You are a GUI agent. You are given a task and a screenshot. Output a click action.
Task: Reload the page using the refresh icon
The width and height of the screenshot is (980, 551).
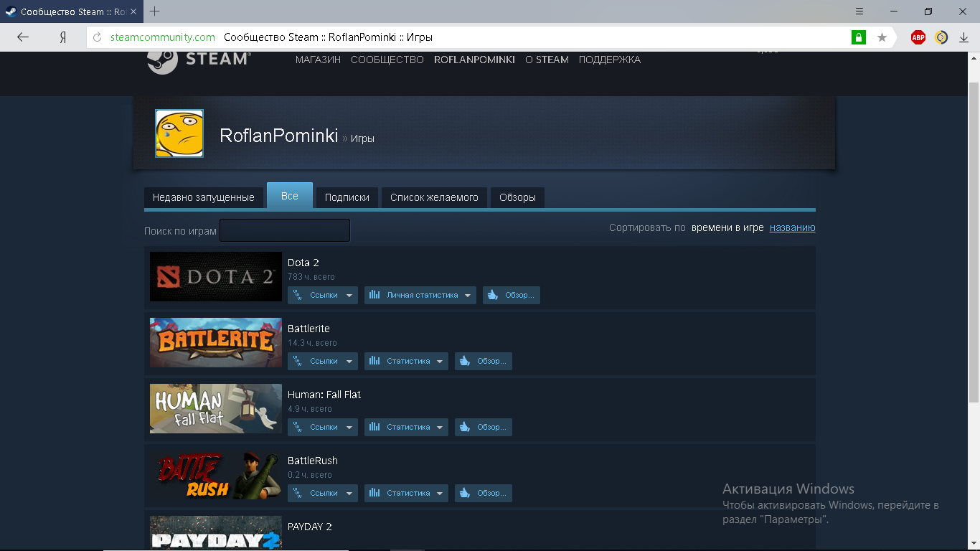[x=98, y=37]
